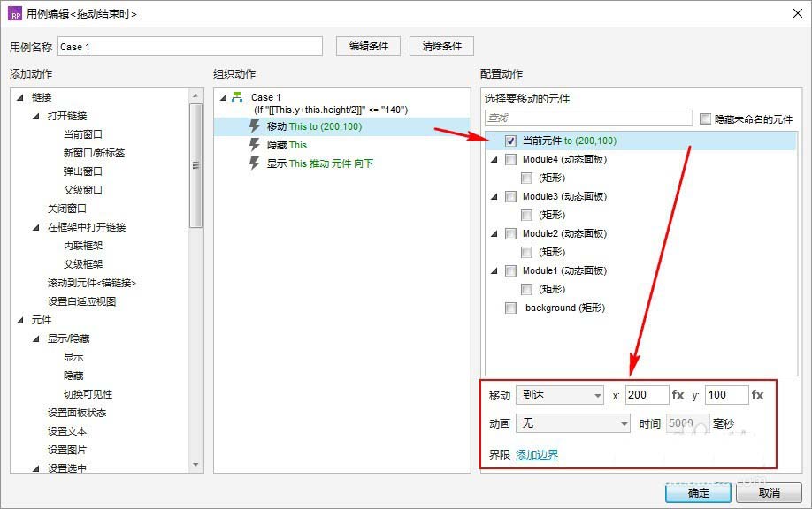Confirm with the 确定 button
This screenshot has width=812, height=509.
tap(698, 493)
